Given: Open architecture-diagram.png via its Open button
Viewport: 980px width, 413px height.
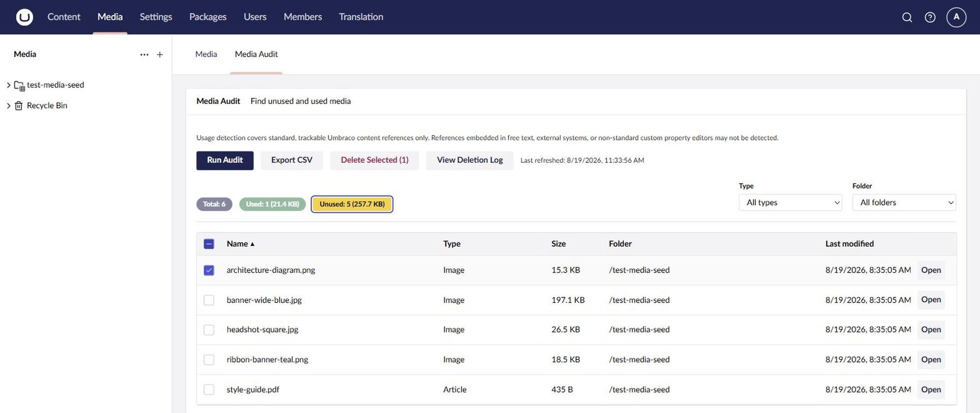Looking at the screenshot, I should click(931, 270).
